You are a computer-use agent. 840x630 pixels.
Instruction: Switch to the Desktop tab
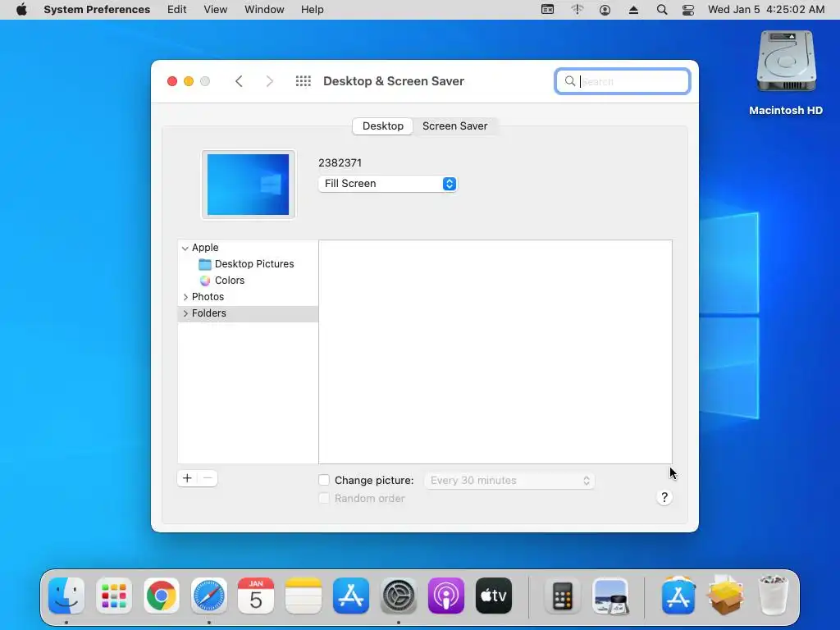[382, 126]
